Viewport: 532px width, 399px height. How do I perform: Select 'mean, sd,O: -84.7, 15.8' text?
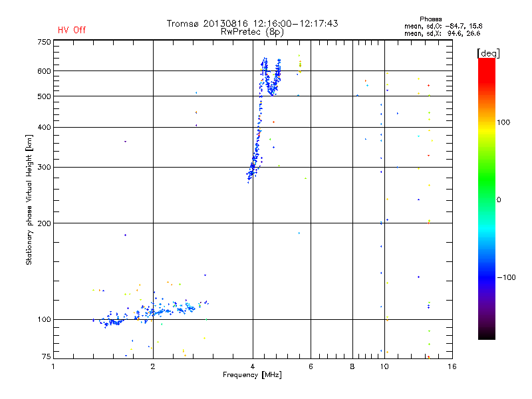[x=443, y=26]
